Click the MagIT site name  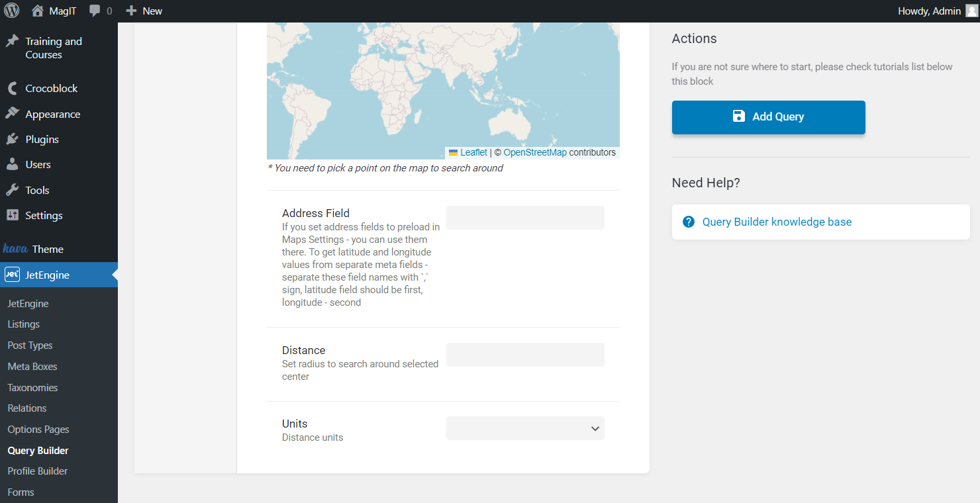coord(63,11)
